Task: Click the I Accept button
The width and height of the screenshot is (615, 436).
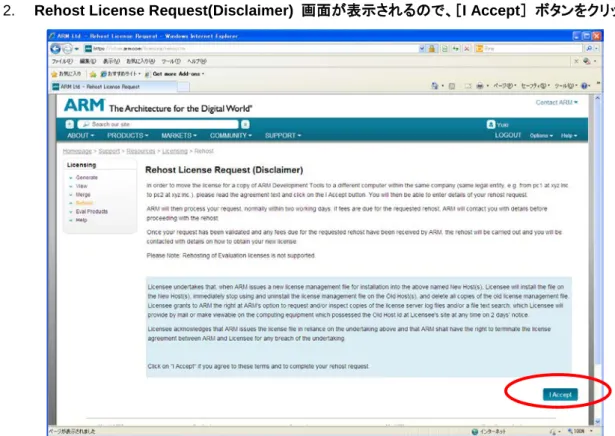Action: click(x=560, y=394)
